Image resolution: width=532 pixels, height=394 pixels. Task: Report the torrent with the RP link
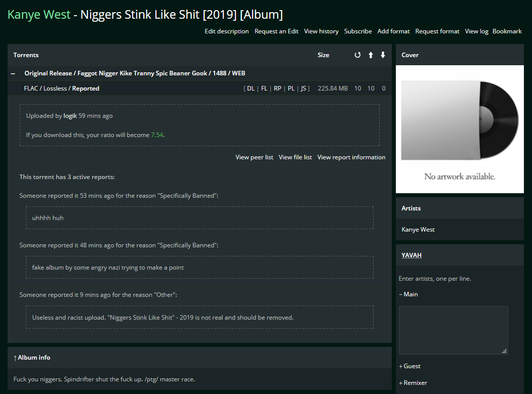(277, 89)
